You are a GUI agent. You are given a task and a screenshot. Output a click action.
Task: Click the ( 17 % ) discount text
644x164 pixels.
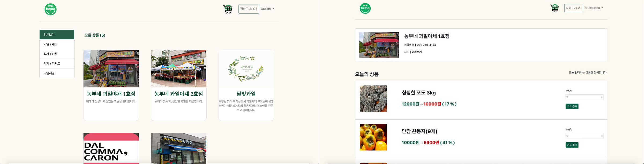[x=449, y=104]
